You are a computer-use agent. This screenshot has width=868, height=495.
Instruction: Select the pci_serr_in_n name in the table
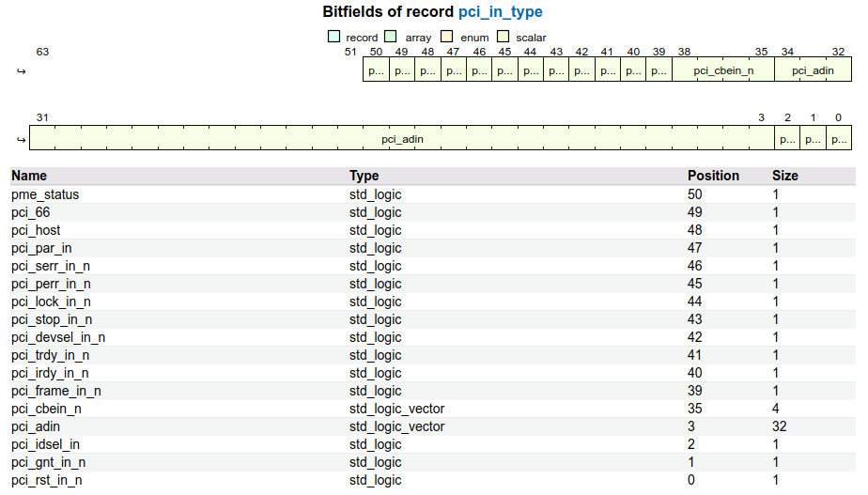pyautogui.click(x=51, y=266)
